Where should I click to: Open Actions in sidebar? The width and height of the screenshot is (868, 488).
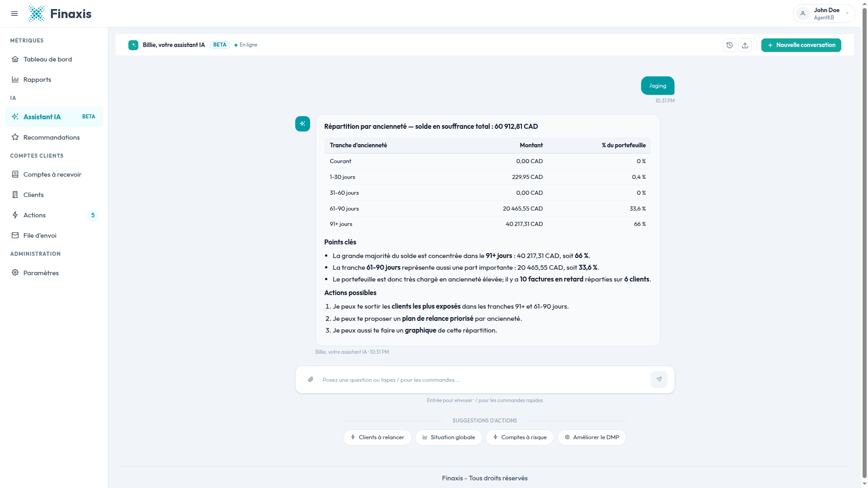pyautogui.click(x=54, y=215)
